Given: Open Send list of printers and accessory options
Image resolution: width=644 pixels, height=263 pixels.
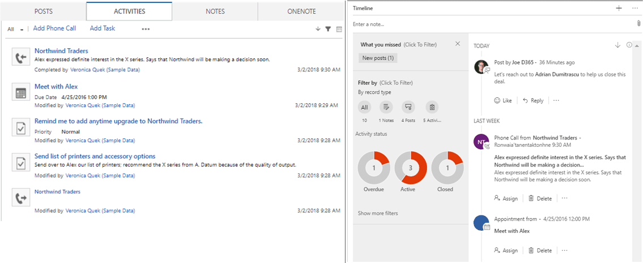Looking at the screenshot, I should (x=95, y=156).
